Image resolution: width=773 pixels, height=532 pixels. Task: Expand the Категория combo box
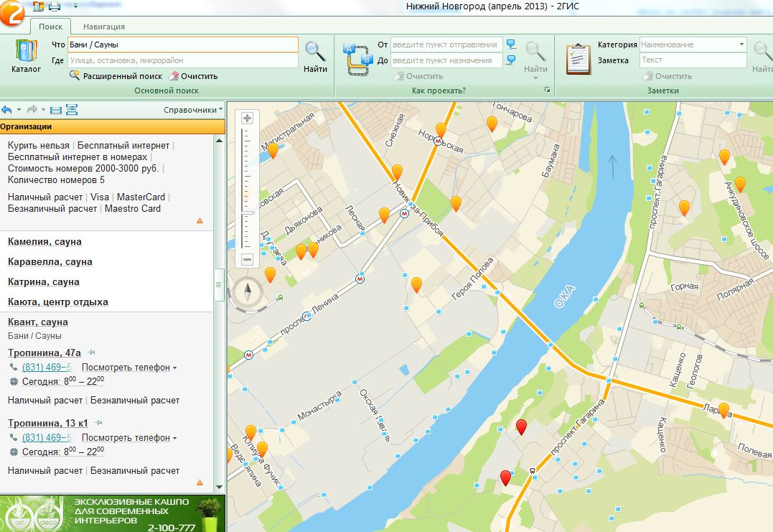(x=741, y=45)
